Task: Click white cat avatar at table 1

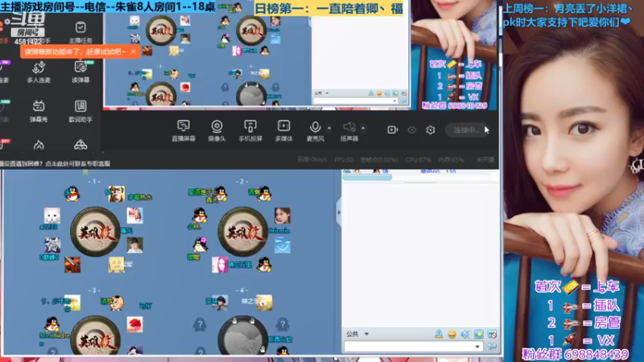Action: 52,216
